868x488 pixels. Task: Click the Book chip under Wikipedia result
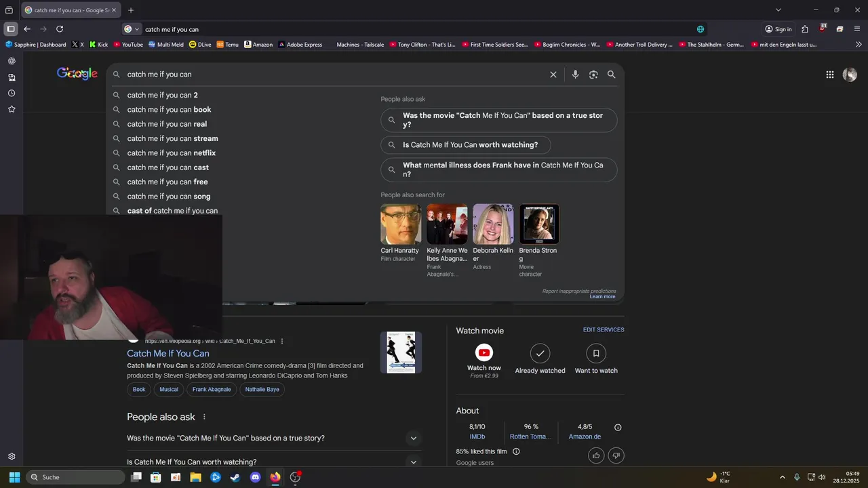click(x=139, y=390)
